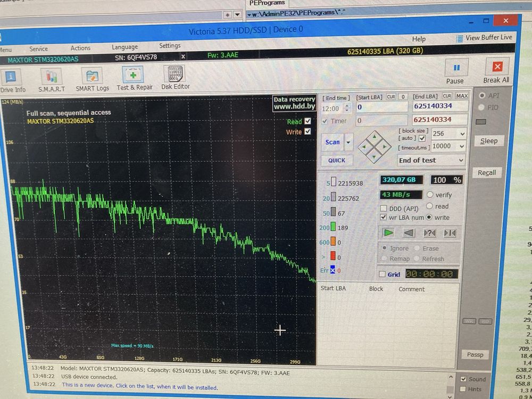This screenshot has height=399, width=532.
Task: Click the Recall button
Action: pyautogui.click(x=487, y=173)
